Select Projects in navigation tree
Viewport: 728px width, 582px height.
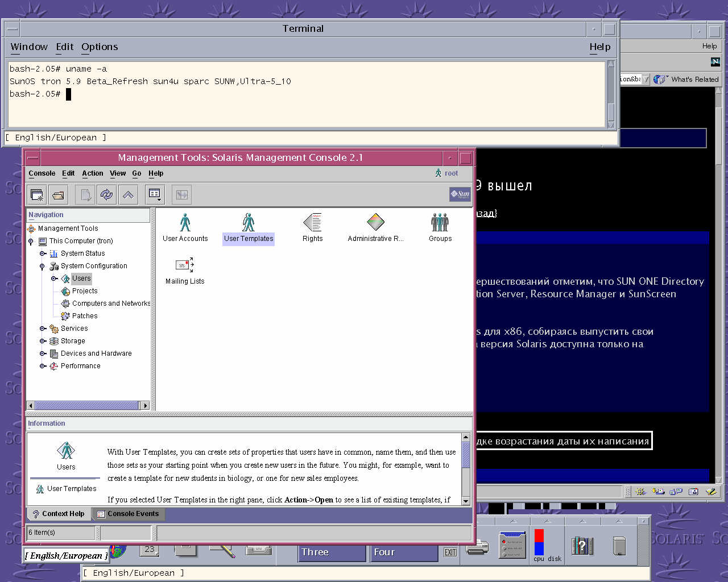(85, 291)
